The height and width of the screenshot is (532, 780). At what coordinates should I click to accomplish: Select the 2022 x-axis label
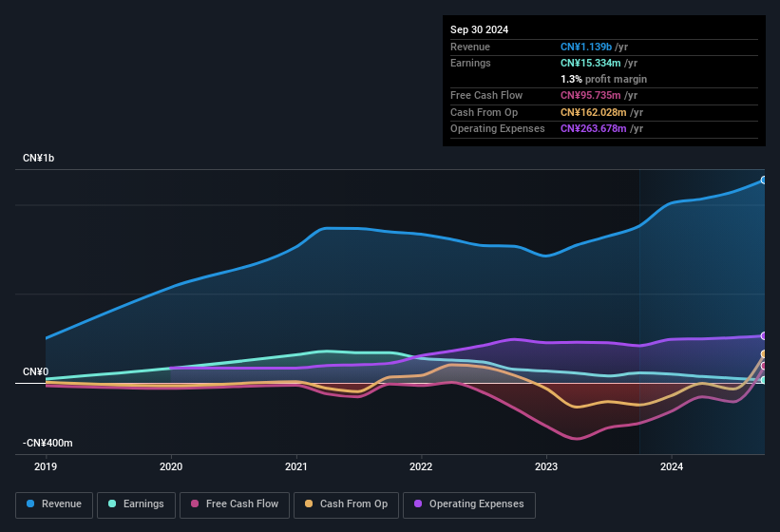point(421,466)
